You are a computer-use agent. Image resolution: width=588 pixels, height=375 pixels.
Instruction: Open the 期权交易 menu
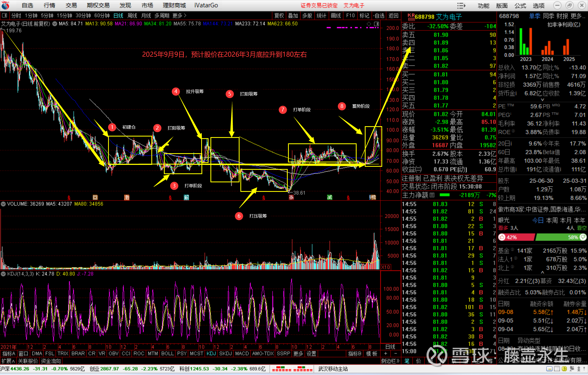98,5
